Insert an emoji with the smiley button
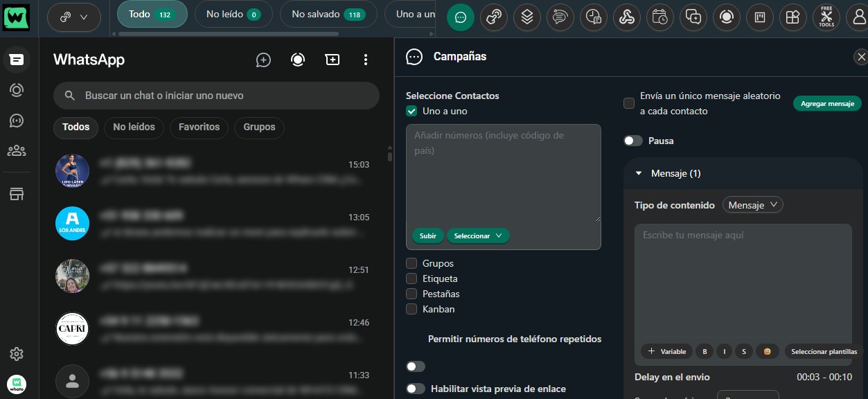This screenshot has height=399, width=868. [x=767, y=351]
